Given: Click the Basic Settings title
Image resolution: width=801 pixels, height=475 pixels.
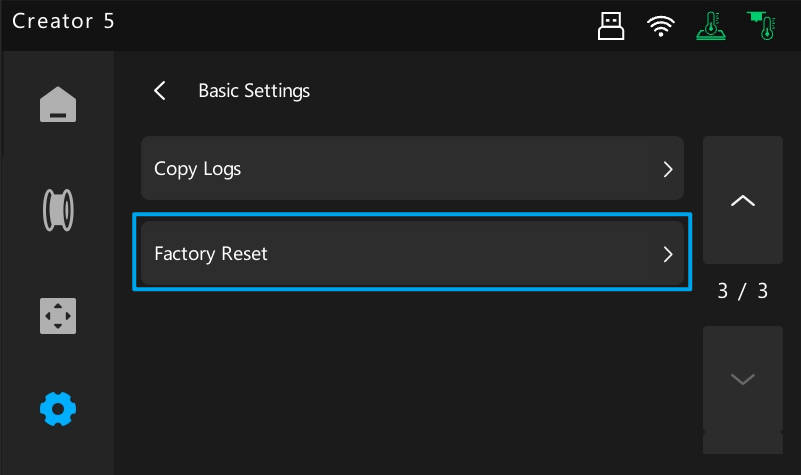Looking at the screenshot, I should point(254,91).
